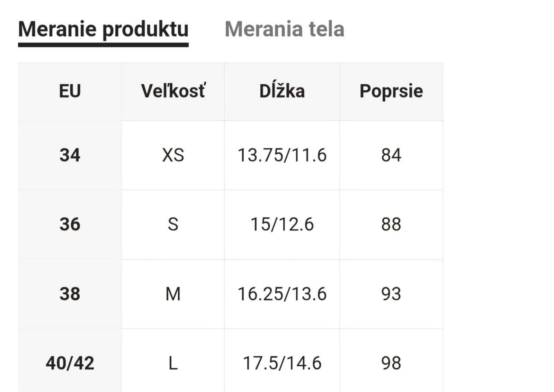Open the Merania tela tab
Viewport: 554px width, 392px height.
click(x=284, y=29)
